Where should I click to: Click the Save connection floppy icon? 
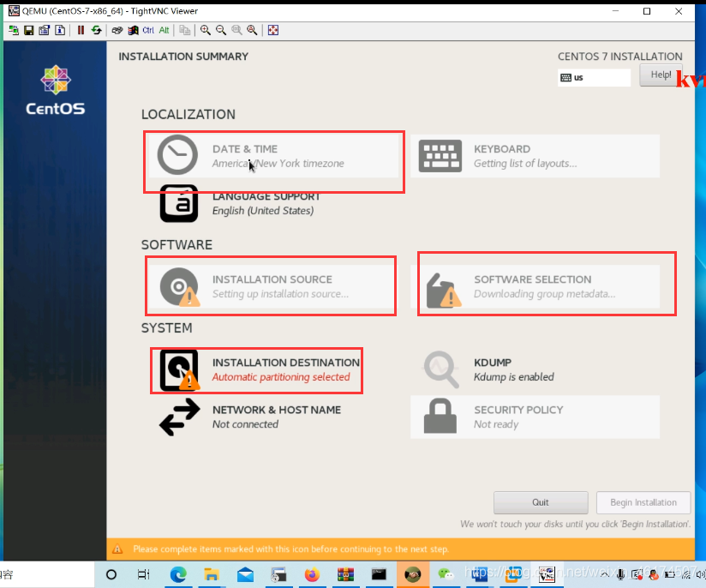coord(29,30)
